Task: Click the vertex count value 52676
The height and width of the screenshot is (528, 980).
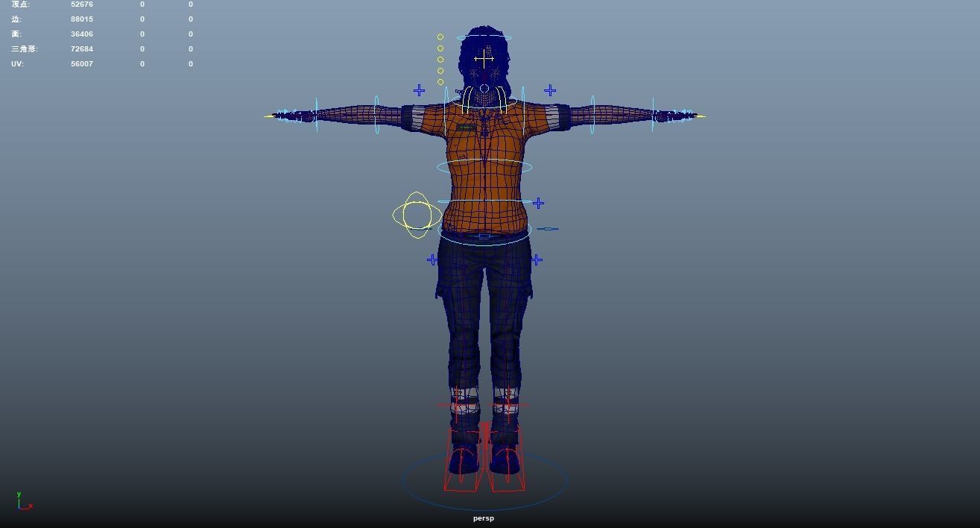Action: click(82, 4)
